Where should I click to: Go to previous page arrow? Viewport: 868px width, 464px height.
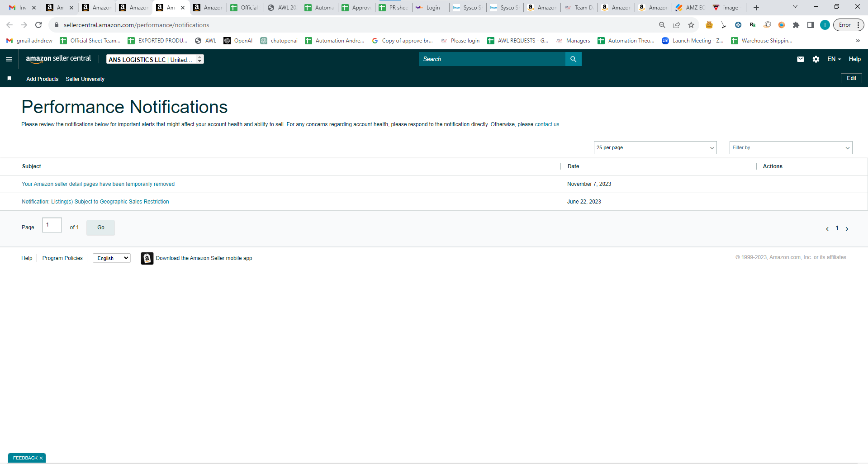[827, 229]
